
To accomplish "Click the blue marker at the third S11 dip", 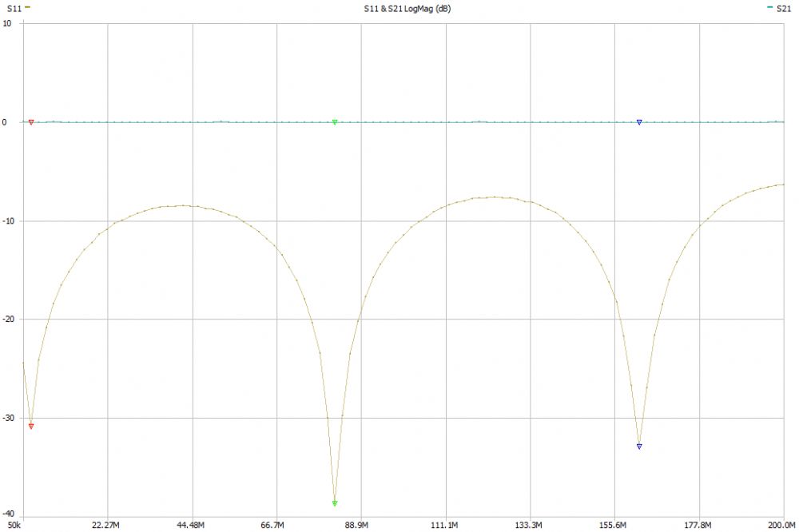I will tap(639, 447).
